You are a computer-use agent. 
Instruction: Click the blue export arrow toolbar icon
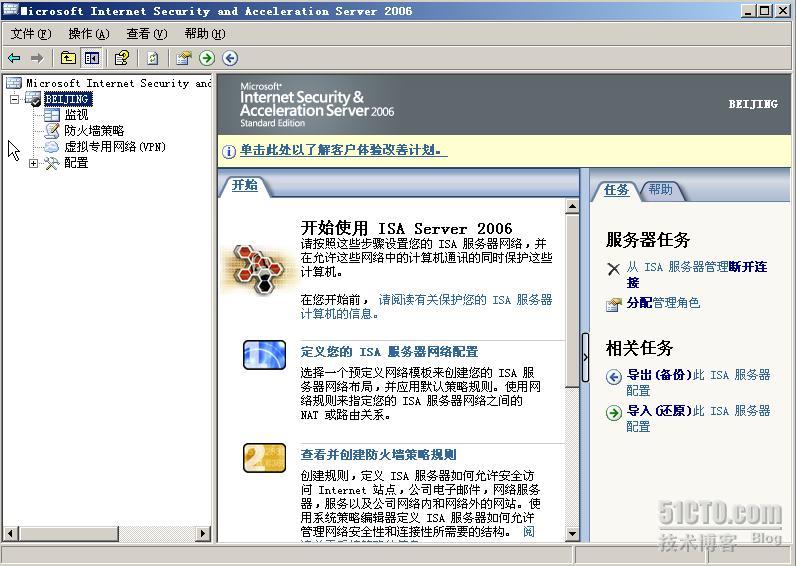pyautogui.click(x=230, y=58)
